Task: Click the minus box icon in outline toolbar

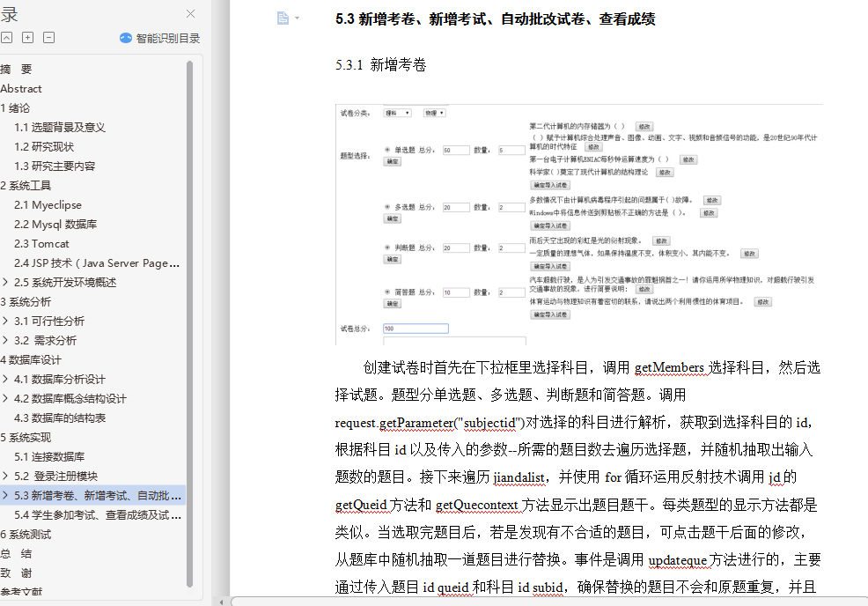Action: tap(48, 38)
